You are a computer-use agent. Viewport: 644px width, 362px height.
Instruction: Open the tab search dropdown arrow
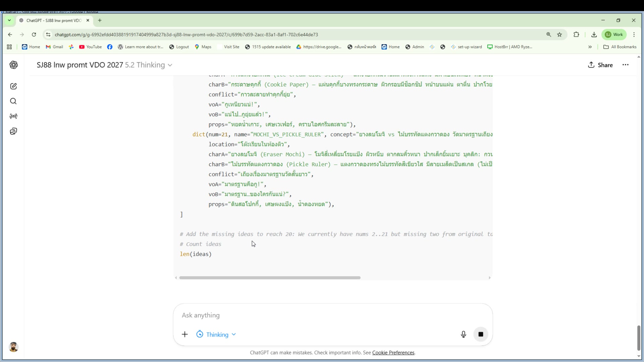pyautogui.click(x=9, y=20)
